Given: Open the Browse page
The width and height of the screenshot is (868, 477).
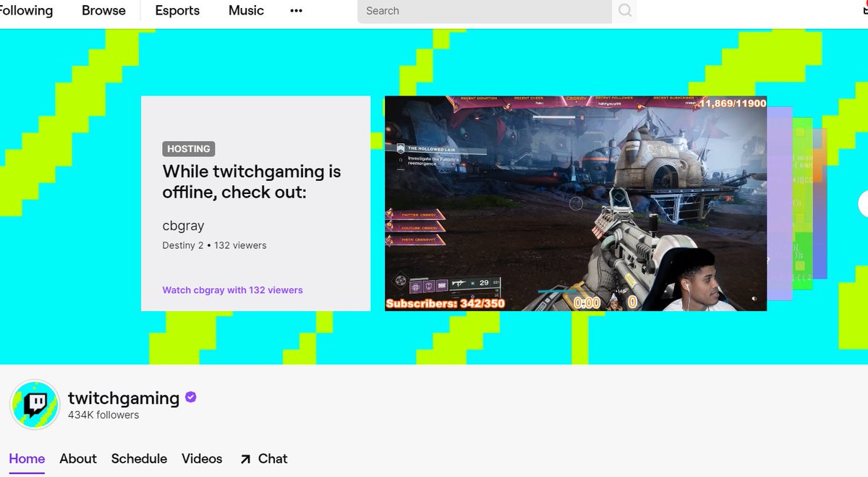Looking at the screenshot, I should [x=103, y=11].
